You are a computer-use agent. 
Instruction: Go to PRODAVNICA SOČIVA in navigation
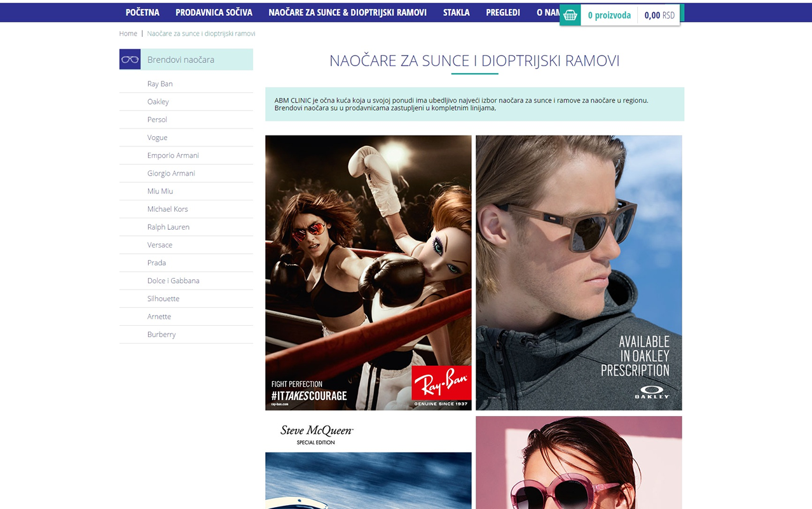click(214, 13)
